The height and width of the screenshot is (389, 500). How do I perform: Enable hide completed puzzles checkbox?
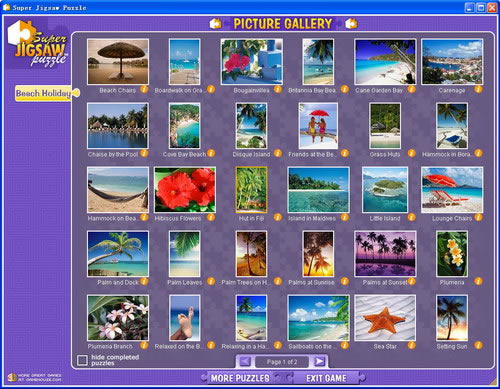(82, 360)
